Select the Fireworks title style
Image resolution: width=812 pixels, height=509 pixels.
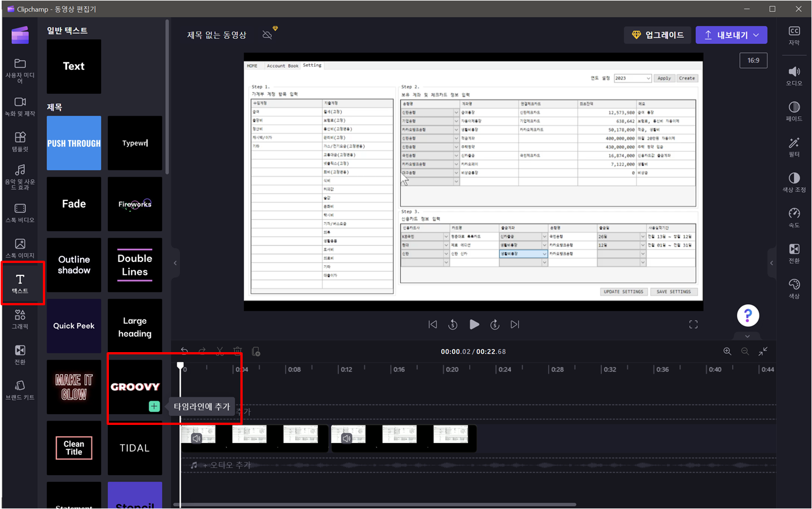point(135,204)
